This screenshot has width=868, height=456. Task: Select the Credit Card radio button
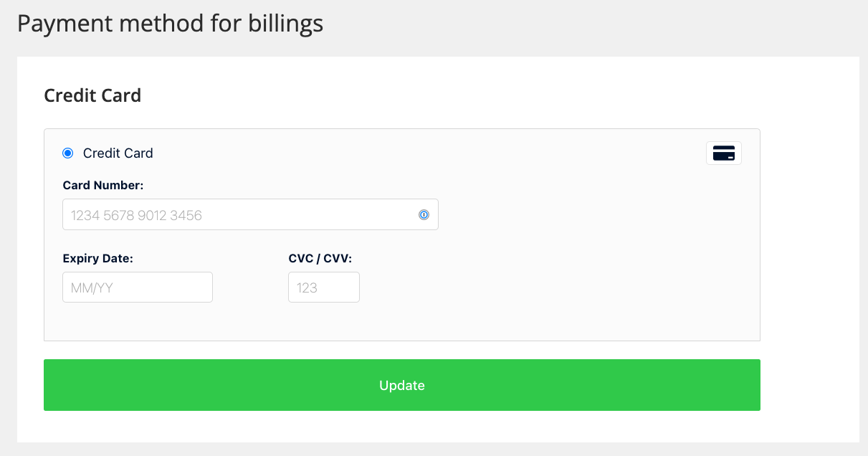click(68, 153)
